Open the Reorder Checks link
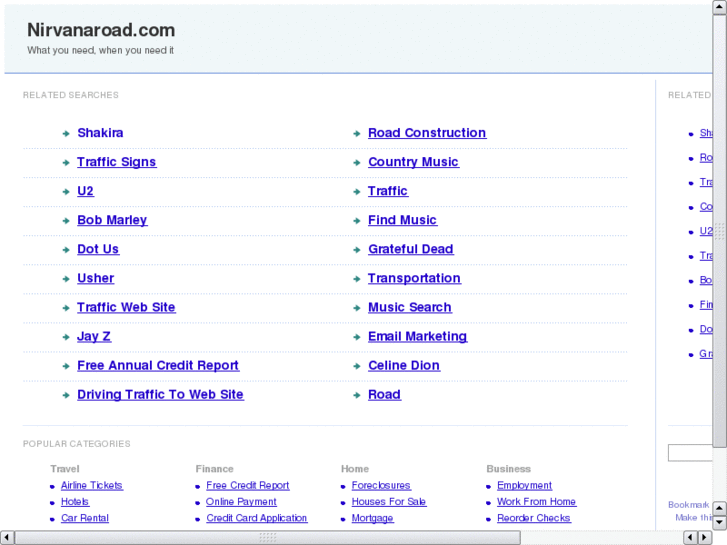The height and width of the screenshot is (545, 727). pyautogui.click(x=534, y=518)
